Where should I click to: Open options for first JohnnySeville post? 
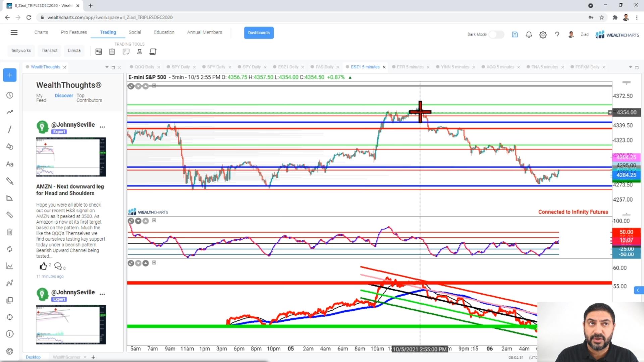pyautogui.click(x=102, y=127)
